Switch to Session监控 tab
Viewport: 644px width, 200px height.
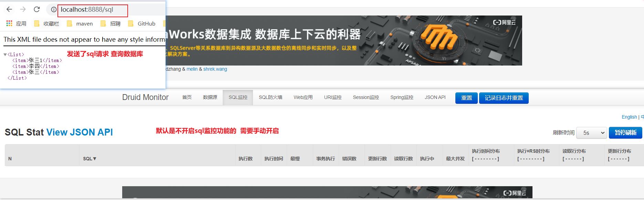point(366,97)
